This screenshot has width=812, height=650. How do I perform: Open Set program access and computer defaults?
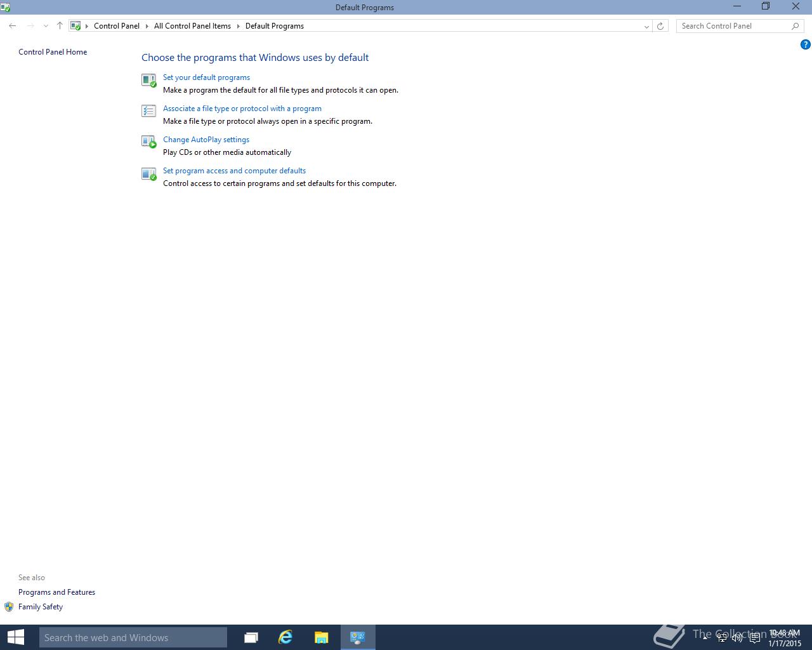click(234, 171)
